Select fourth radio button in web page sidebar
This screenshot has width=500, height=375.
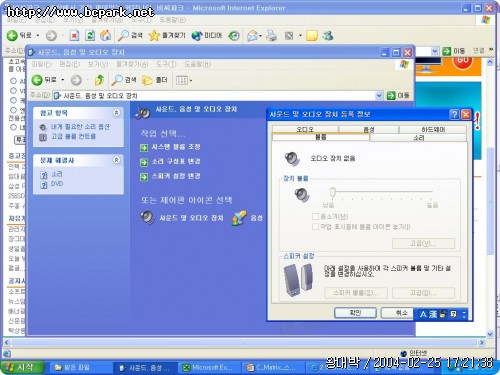(x=13, y=110)
